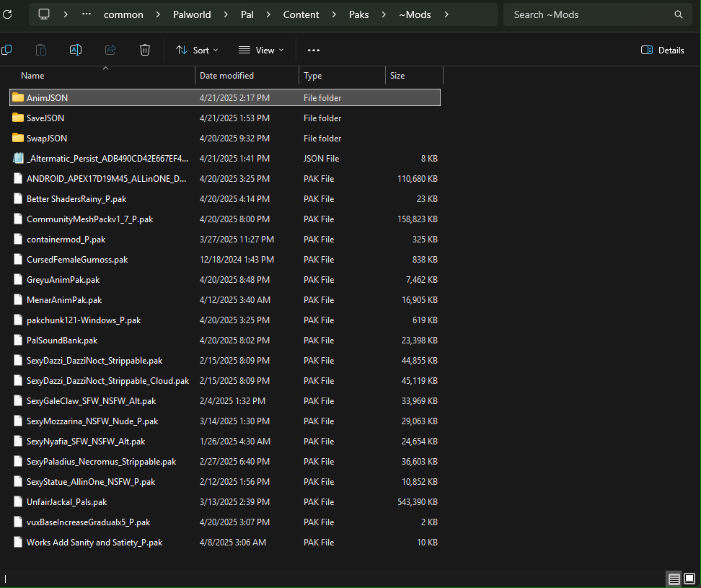Expand chevron after ~Mods breadcrumb
The width and height of the screenshot is (701, 588).
(x=446, y=14)
